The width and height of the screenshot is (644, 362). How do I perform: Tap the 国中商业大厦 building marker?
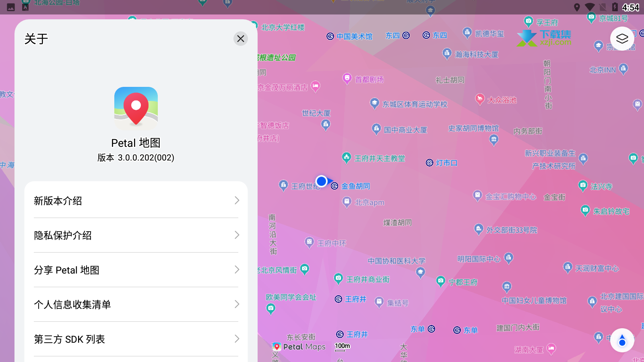pyautogui.click(x=376, y=129)
